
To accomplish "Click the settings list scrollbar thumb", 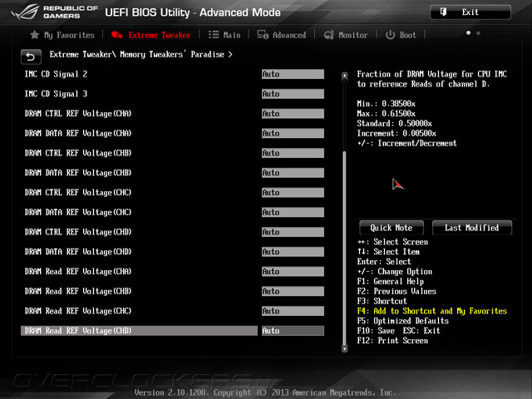I will (345, 248).
